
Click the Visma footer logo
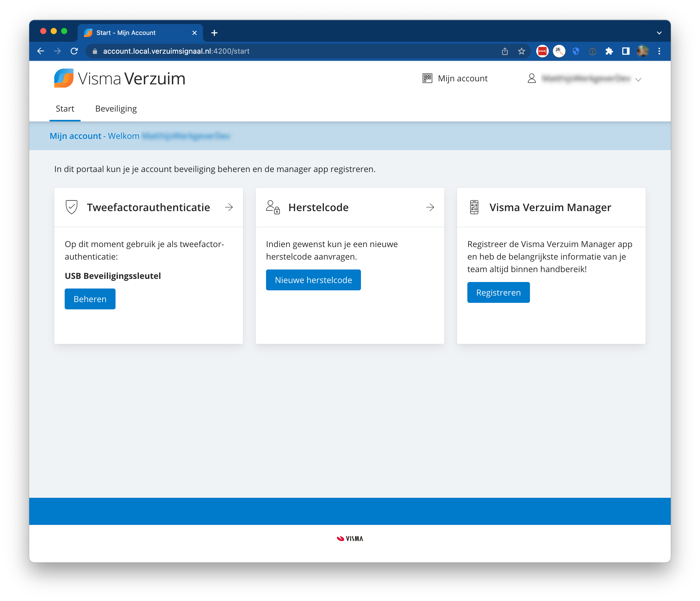pyautogui.click(x=350, y=538)
